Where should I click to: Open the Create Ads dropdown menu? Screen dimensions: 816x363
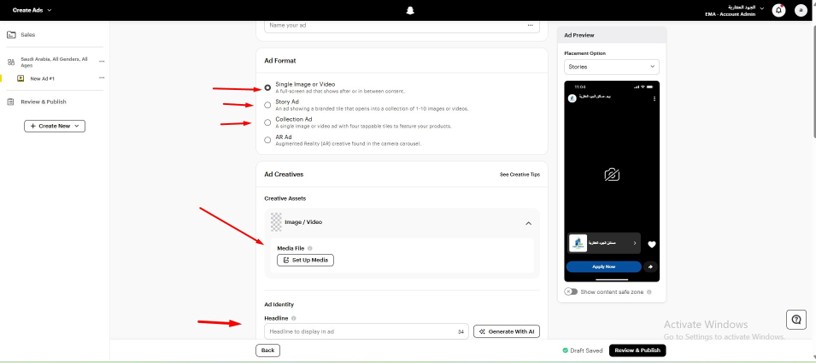32,10
